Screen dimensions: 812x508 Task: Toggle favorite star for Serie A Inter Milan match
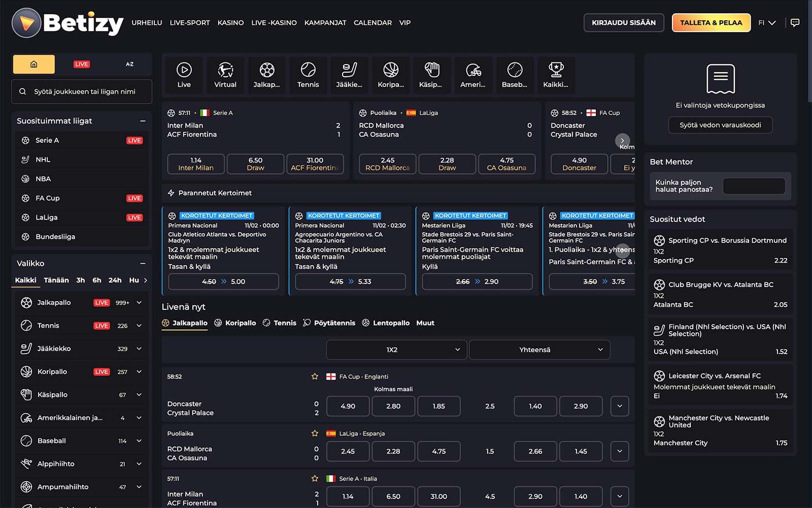tap(315, 479)
